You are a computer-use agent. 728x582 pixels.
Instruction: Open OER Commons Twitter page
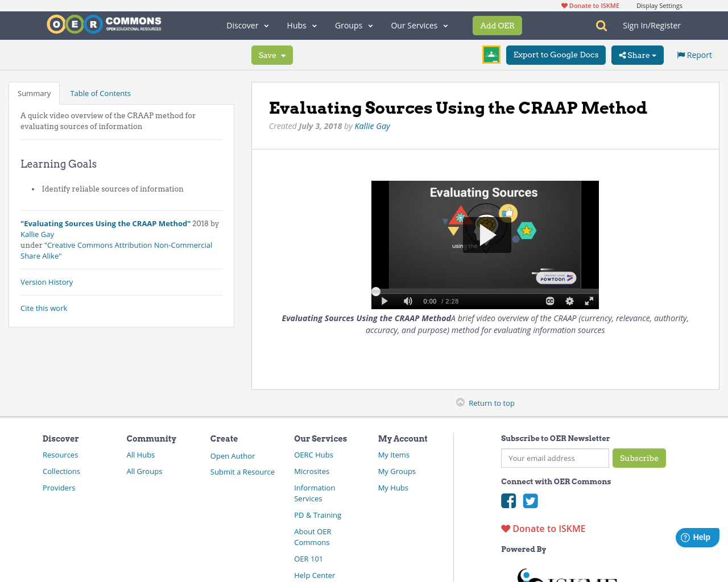click(x=530, y=501)
